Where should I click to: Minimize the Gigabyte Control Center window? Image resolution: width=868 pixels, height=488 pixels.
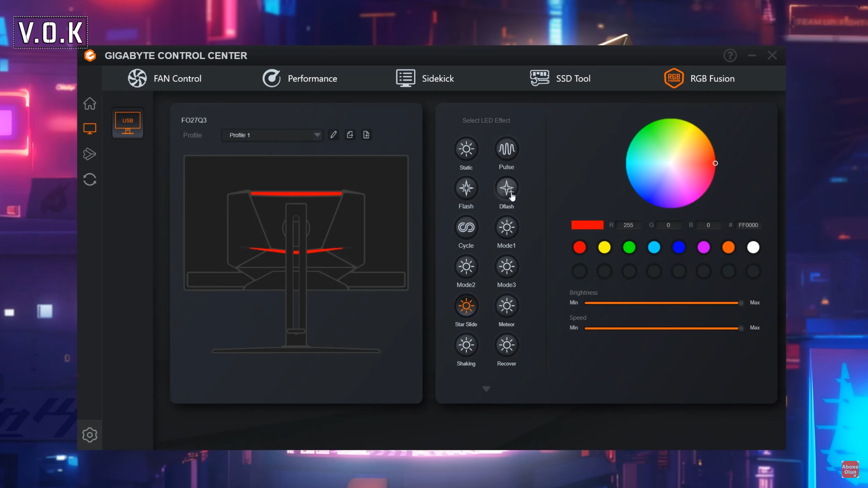752,55
